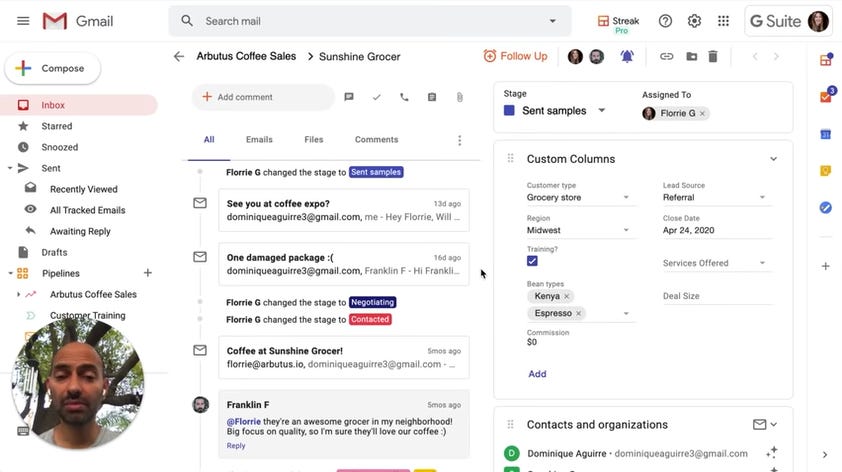Log a call with the phone icon
The height and width of the screenshot is (472, 842).
click(x=404, y=97)
